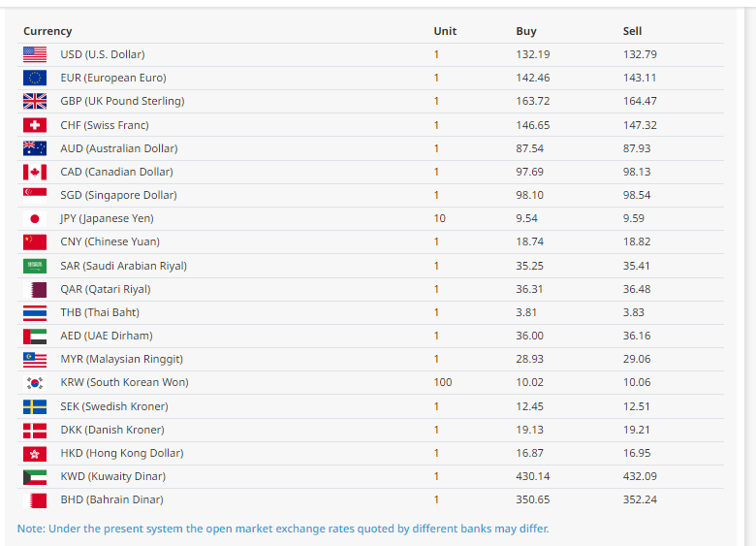Click the South Korean Won flag
Viewport: 756px width, 546px height.
(x=35, y=383)
